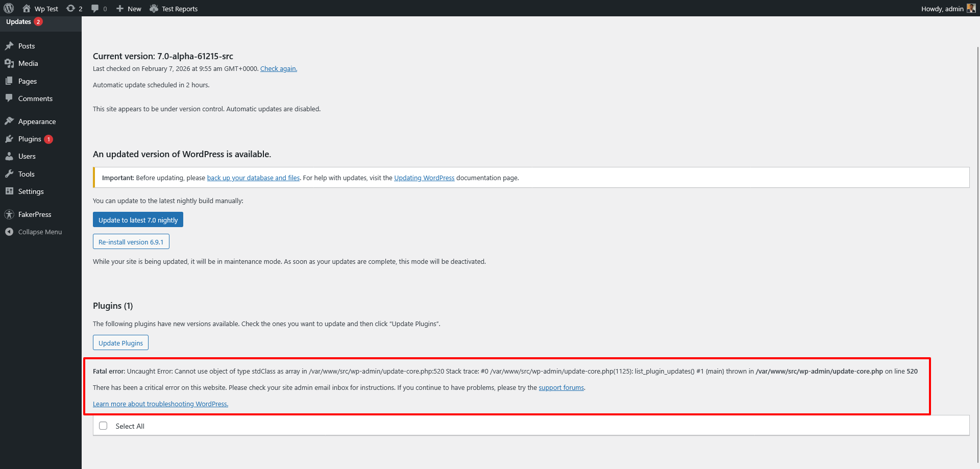
Task: Click the Media icon in sidebar
Action: click(9, 63)
